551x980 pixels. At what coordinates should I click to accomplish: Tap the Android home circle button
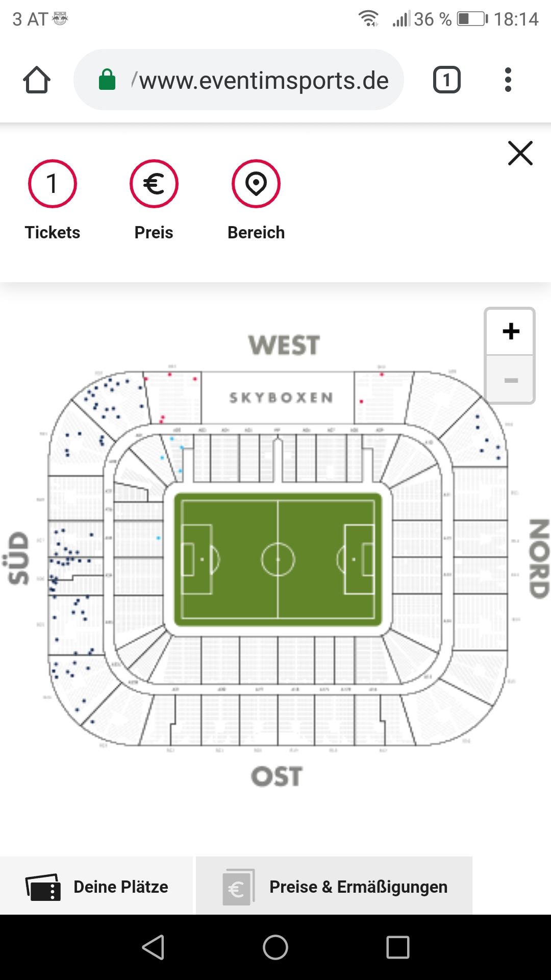tap(275, 947)
